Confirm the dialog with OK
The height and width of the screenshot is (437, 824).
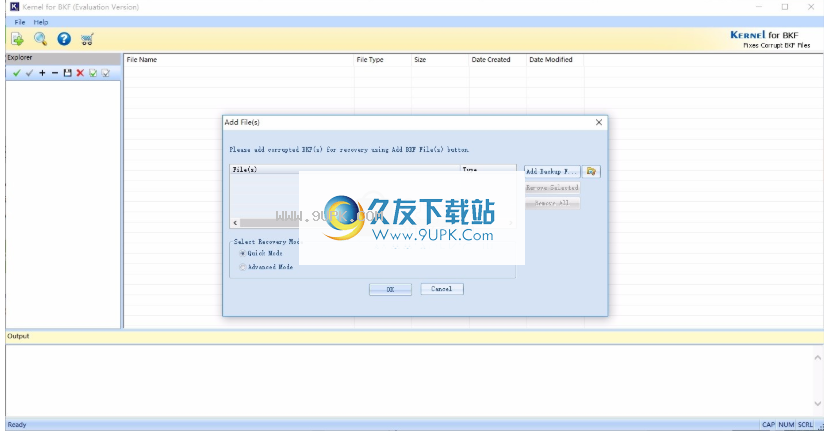pyautogui.click(x=390, y=289)
